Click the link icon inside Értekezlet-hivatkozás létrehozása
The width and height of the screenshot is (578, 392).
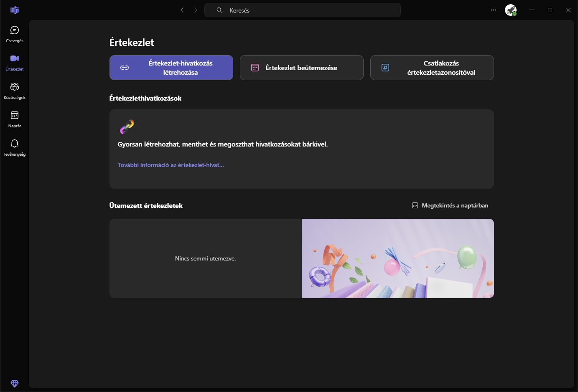[x=125, y=67]
